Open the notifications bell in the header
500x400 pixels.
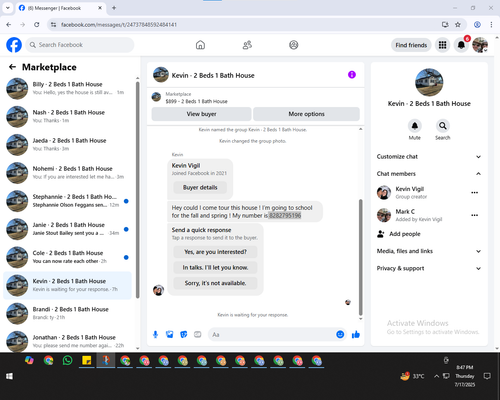461,45
